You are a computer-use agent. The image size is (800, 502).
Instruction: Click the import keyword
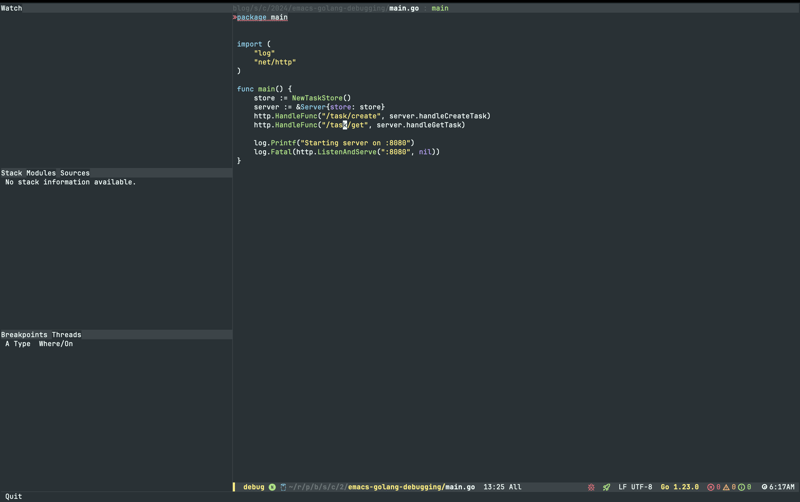pos(249,44)
